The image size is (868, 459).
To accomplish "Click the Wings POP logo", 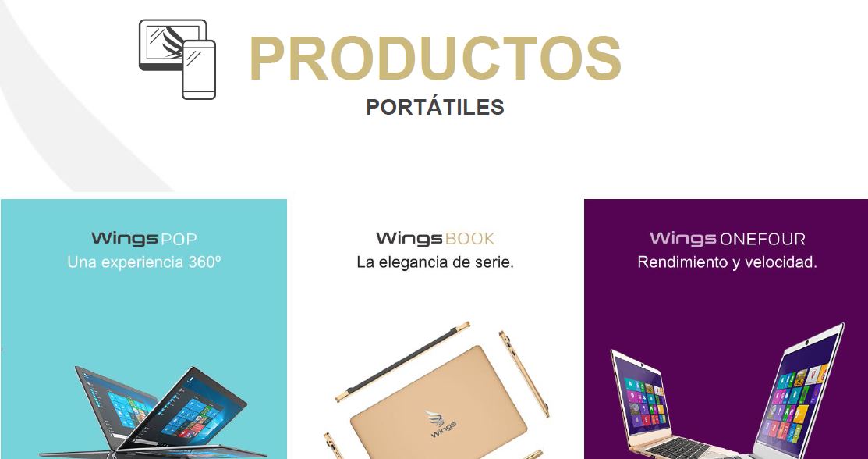I will [x=144, y=239].
